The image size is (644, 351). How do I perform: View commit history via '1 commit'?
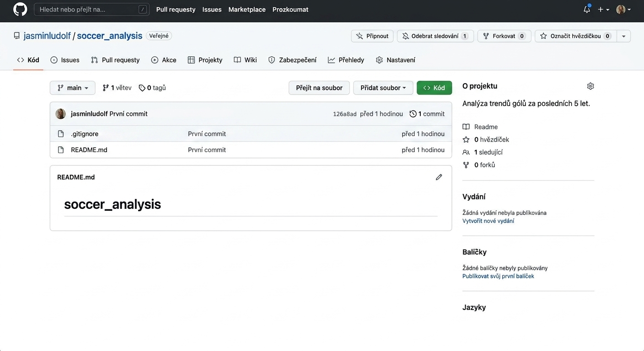coord(427,114)
